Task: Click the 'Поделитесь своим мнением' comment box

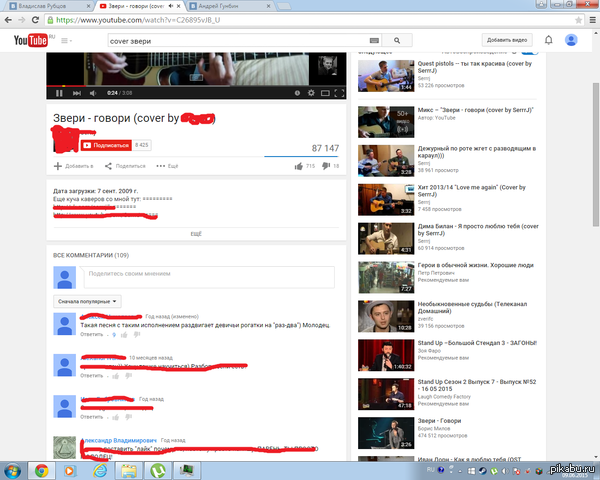Action: tap(209, 277)
